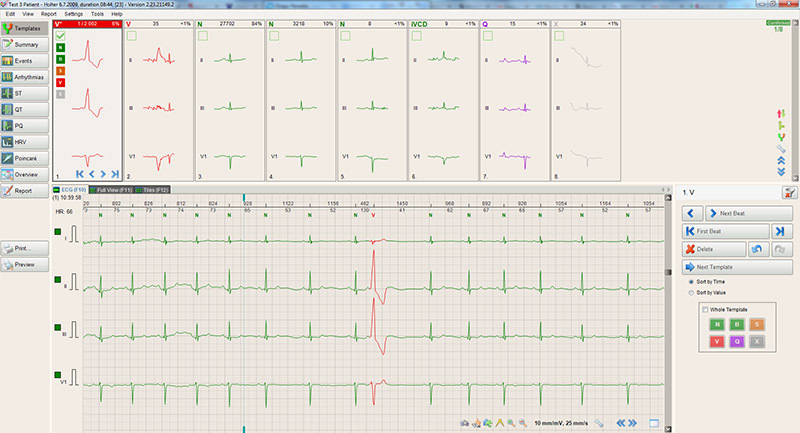The image size is (800, 433).
Task: Open the Settings menu
Action: (73, 14)
